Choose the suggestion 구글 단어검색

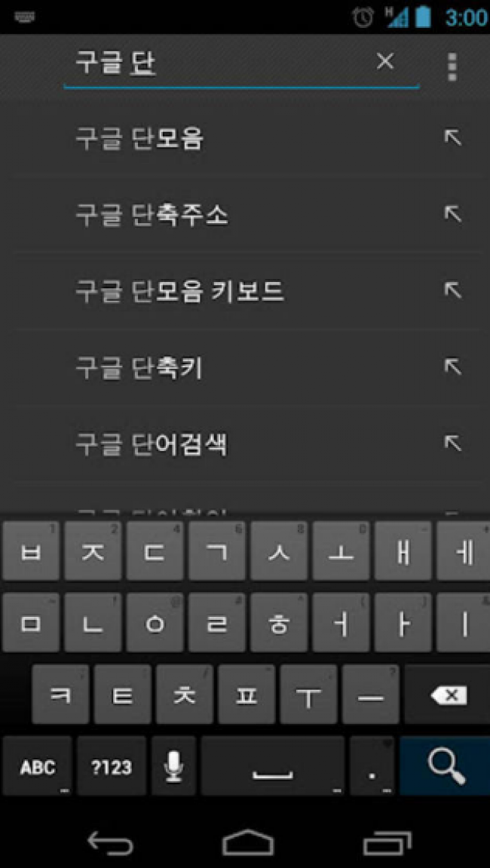[x=152, y=443]
